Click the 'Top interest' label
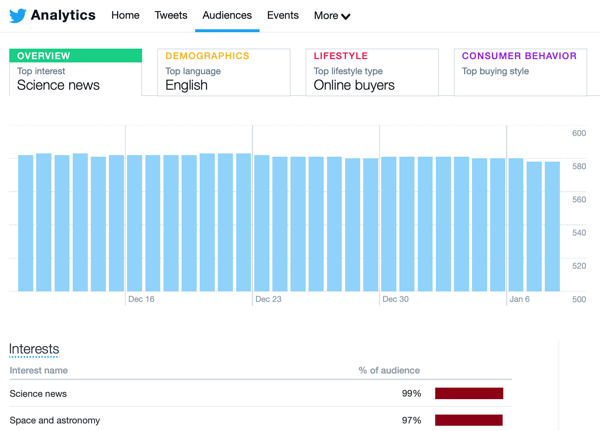 [x=41, y=71]
